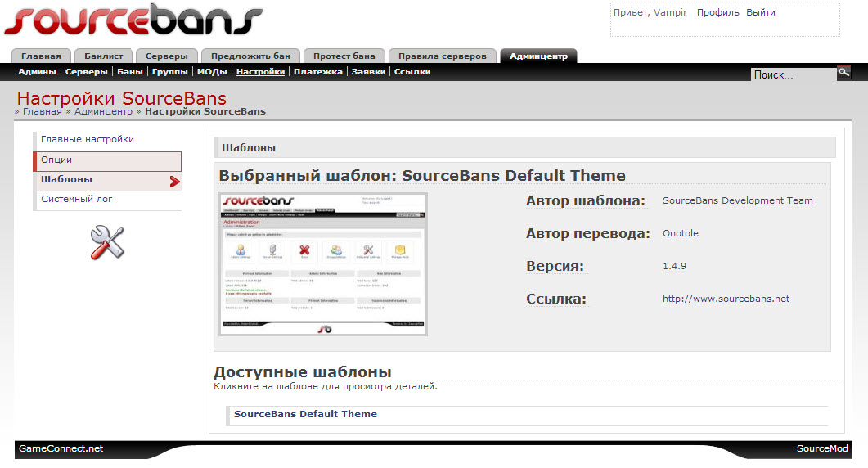Open the Платежка submenu item
The height and width of the screenshot is (468, 868).
[317, 71]
